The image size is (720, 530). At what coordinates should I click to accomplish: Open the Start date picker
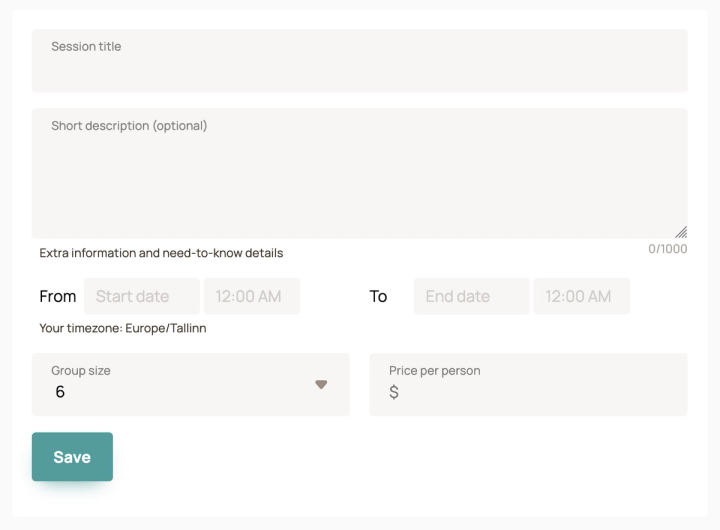142,296
